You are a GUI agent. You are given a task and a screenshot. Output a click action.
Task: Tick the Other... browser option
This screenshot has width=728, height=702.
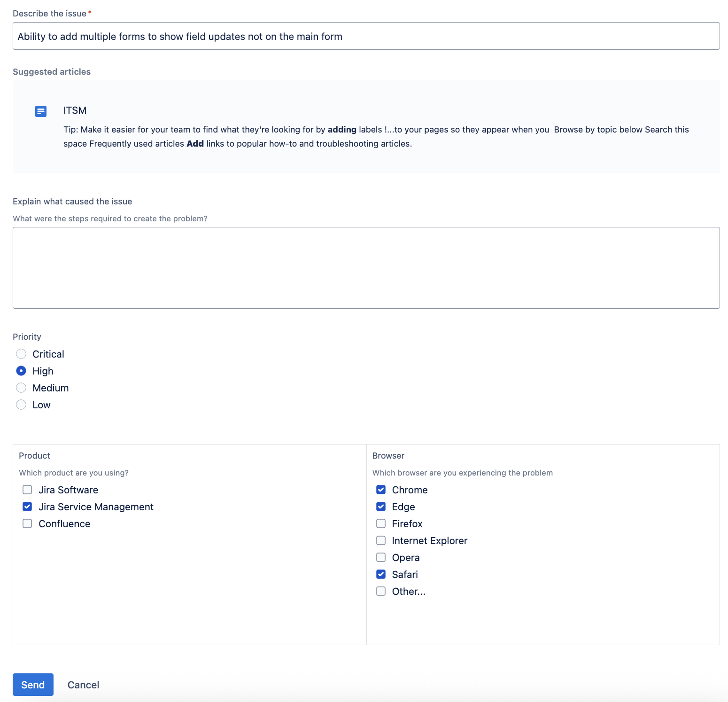pos(381,591)
